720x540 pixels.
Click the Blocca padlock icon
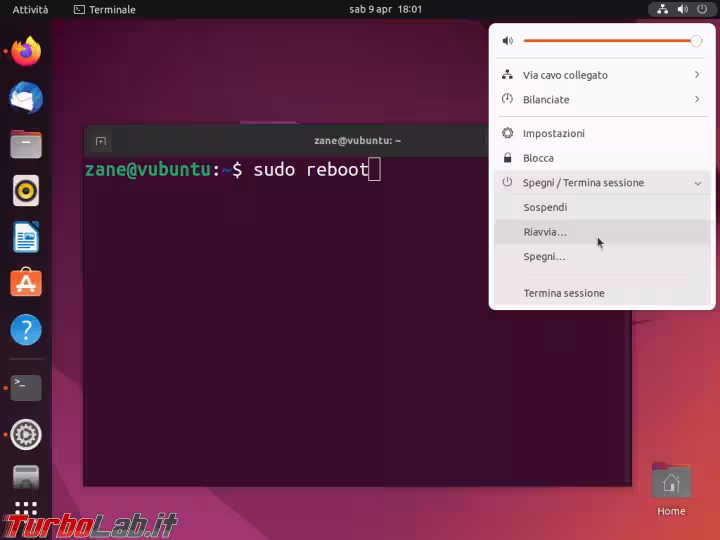[x=507, y=158]
